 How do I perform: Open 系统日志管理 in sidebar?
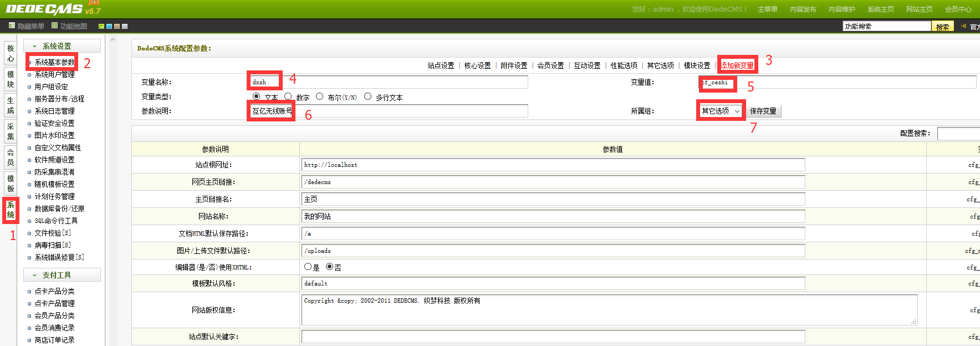[54, 111]
